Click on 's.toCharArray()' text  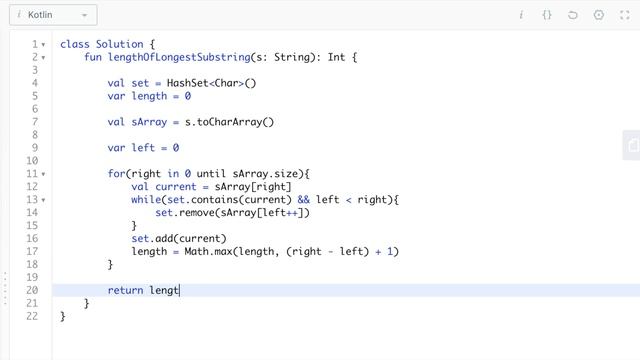tap(229, 122)
